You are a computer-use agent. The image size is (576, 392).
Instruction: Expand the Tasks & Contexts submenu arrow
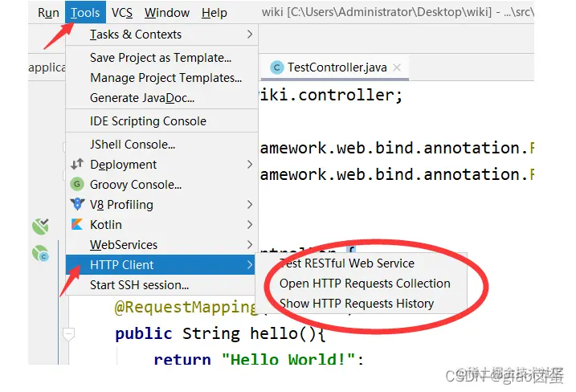250,35
